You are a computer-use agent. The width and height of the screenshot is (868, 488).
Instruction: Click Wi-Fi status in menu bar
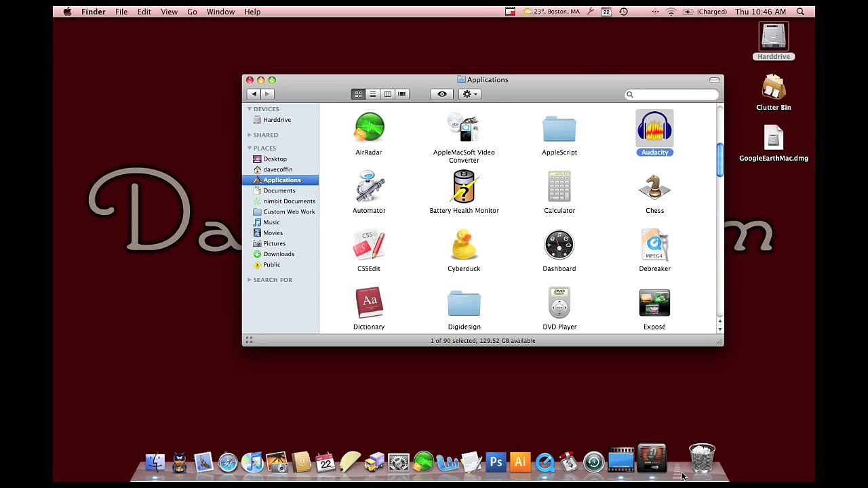(x=671, y=12)
